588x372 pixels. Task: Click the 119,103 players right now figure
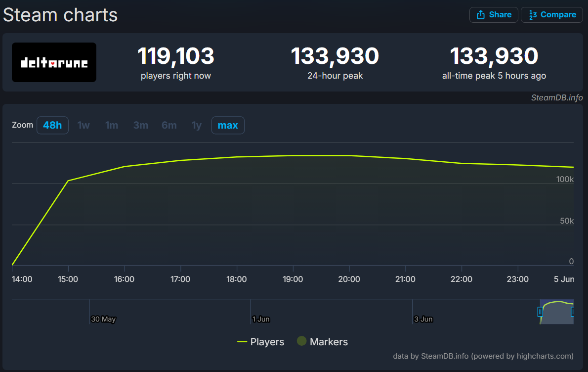coord(176,56)
